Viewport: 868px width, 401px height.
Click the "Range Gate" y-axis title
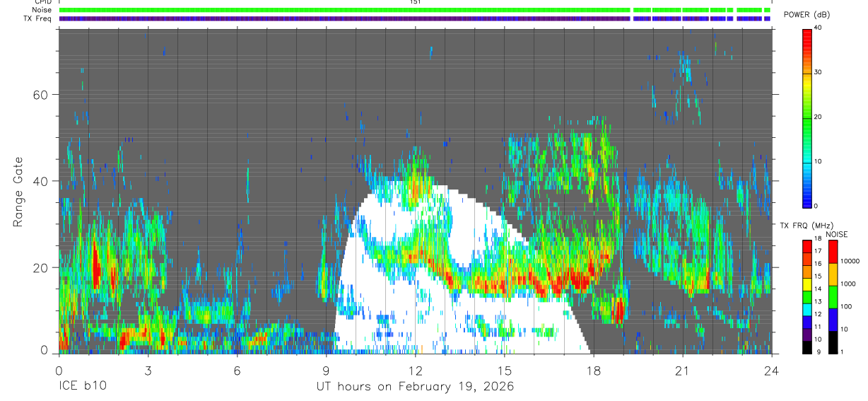point(19,192)
